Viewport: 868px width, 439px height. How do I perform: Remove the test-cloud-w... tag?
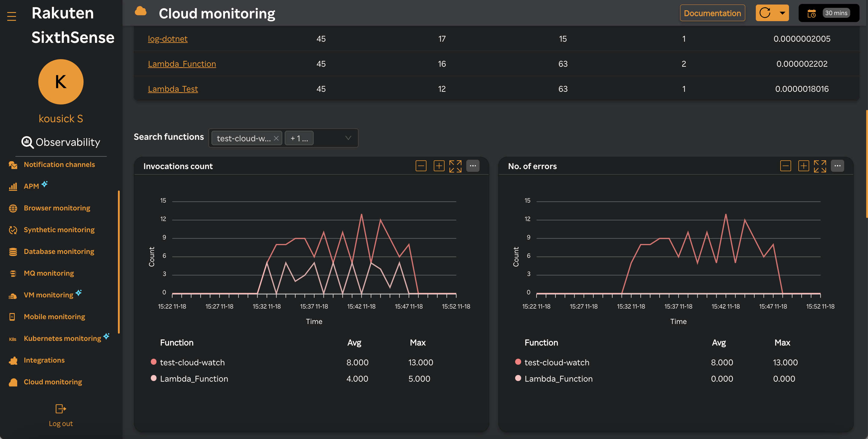point(276,138)
